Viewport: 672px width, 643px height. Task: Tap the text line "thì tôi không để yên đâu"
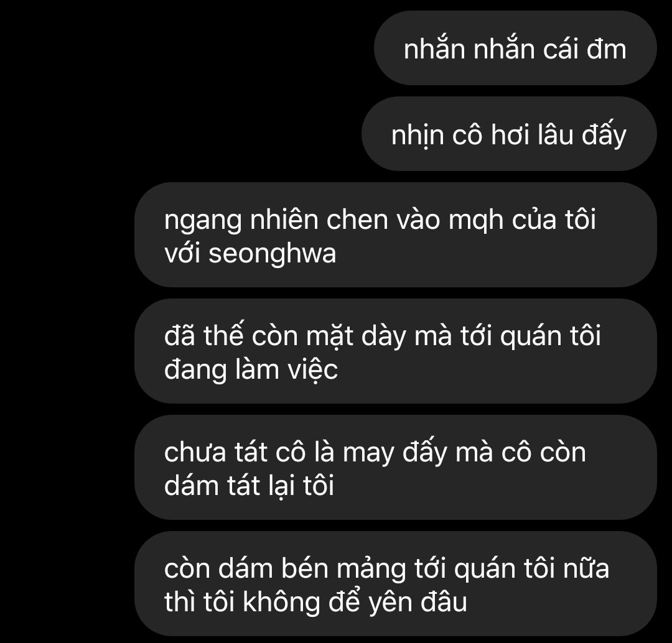coord(315,602)
